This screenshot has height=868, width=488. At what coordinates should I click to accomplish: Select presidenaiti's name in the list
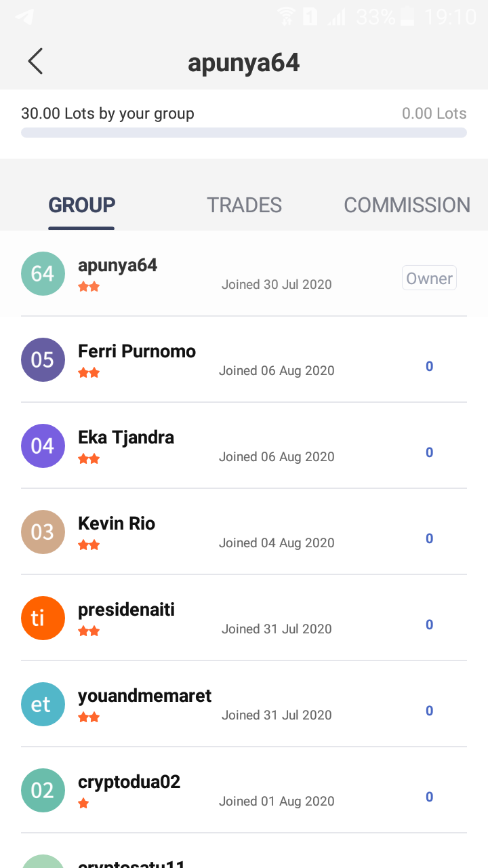[126, 610]
